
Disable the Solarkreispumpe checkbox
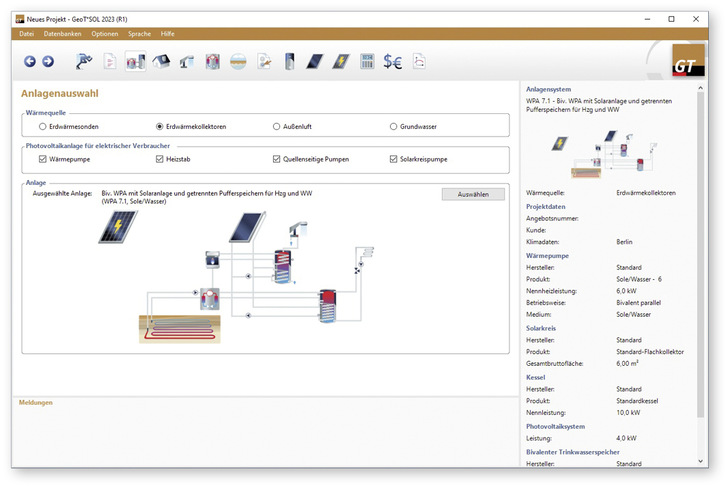click(393, 159)
